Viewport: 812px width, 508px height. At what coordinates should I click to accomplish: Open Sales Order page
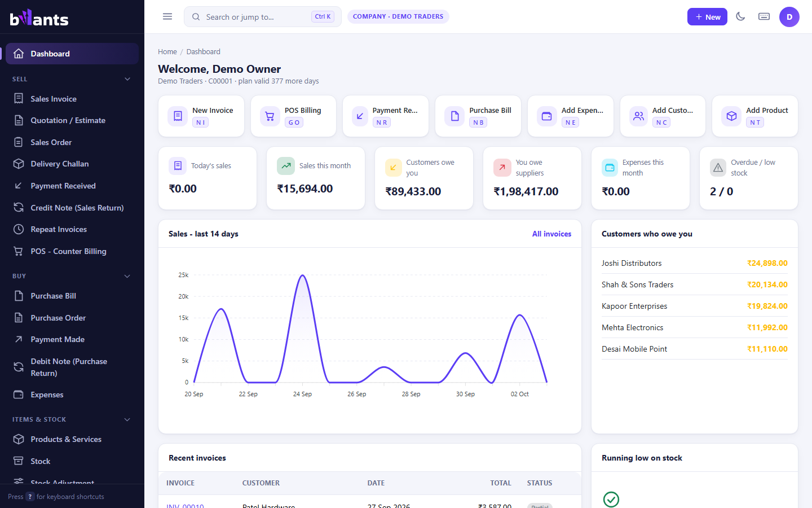[72, 142]
